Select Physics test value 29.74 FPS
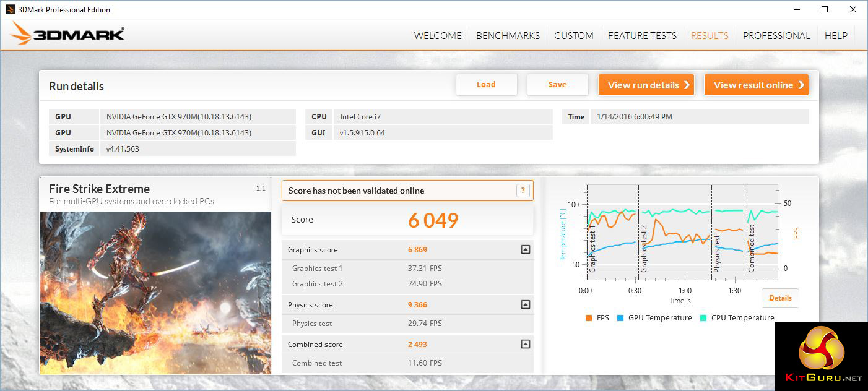868x391 pixels. [x=425, y=324]
